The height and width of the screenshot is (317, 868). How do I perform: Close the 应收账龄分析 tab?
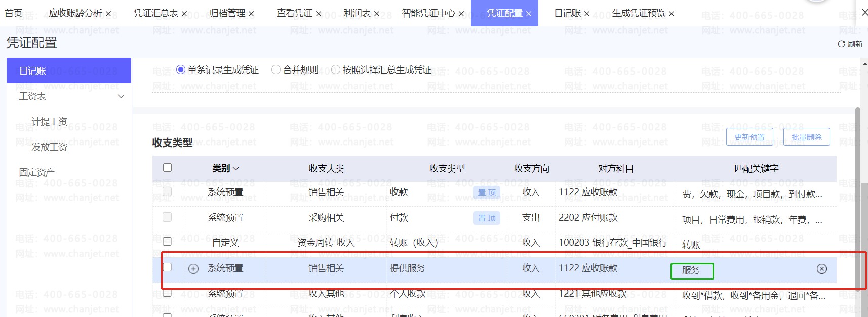pos(108,14)
